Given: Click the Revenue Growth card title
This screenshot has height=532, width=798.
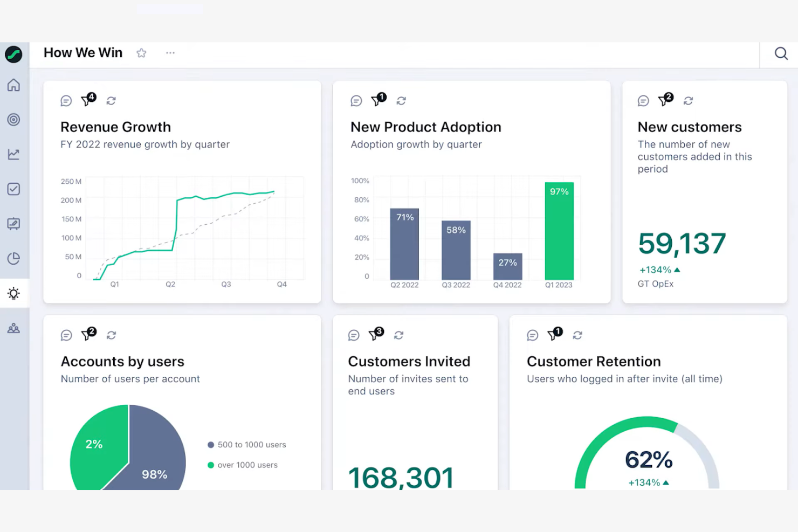Looking at the screenshot, I should (x=115, y=127).
